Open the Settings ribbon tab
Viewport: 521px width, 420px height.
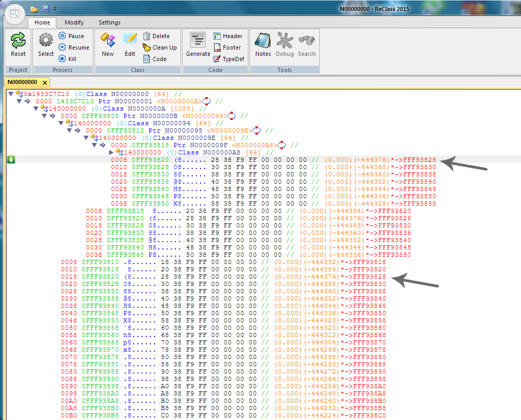[x=110, y=22]
